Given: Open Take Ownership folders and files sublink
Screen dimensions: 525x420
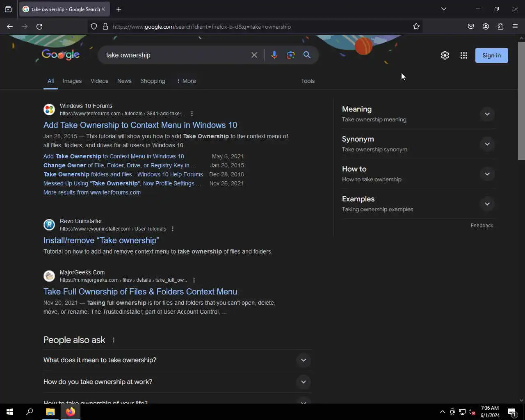Looking at the screenshot, I should 123,174.
